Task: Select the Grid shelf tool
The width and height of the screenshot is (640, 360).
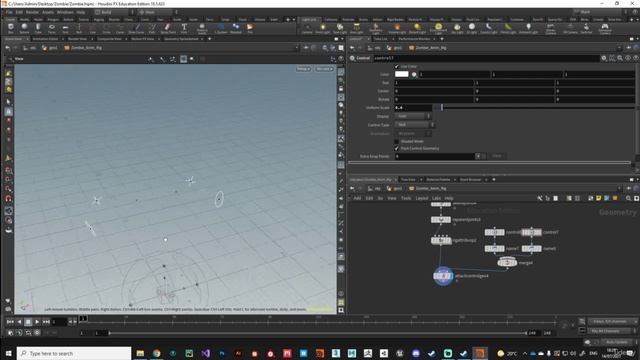Action: [x=65, y=28]
